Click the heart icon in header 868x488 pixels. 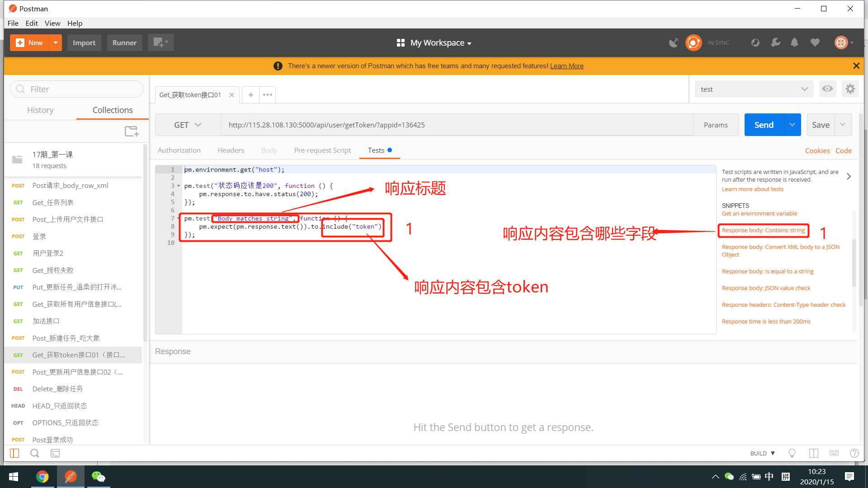tap(815, 42)
